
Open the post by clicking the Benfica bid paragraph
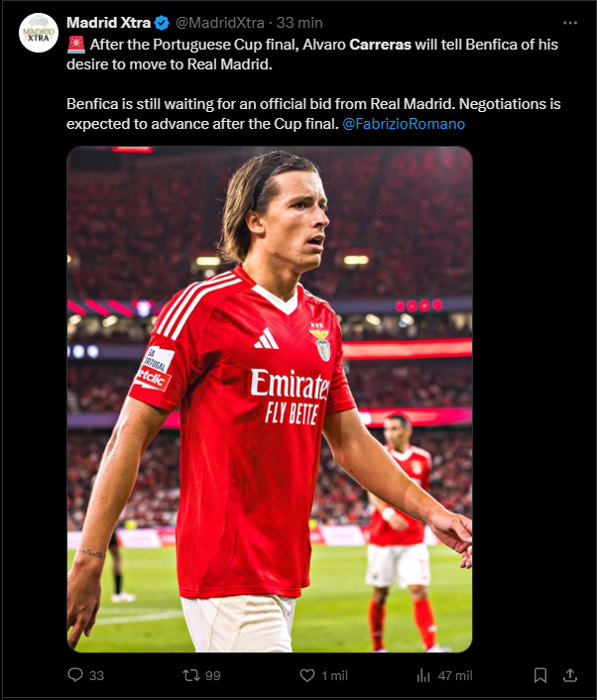[x=313, y=114]
